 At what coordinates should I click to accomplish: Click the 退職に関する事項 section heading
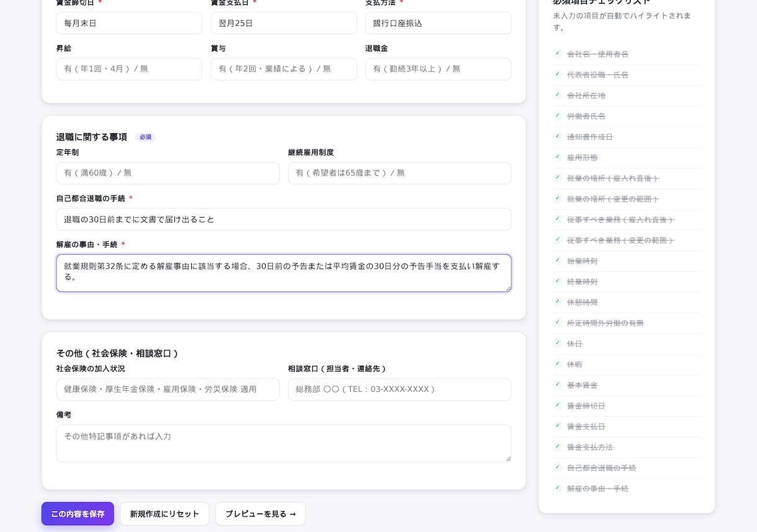tap(92, 137)
